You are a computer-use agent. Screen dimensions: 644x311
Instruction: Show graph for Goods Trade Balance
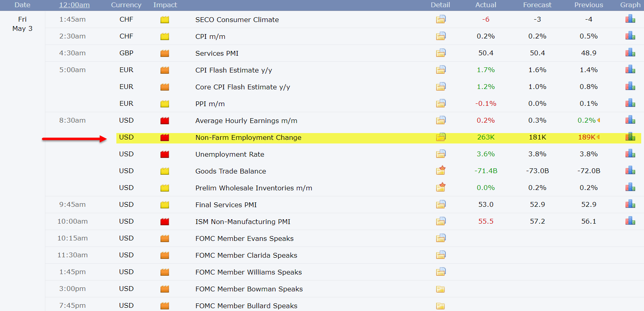(x=630, y=170)
